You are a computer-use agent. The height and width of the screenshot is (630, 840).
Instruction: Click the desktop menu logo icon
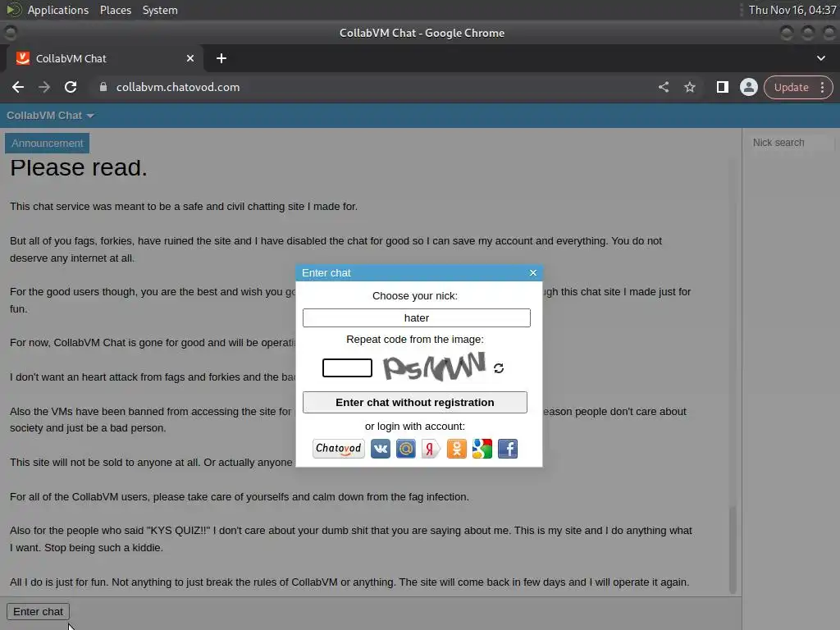(x=13, y=10)
